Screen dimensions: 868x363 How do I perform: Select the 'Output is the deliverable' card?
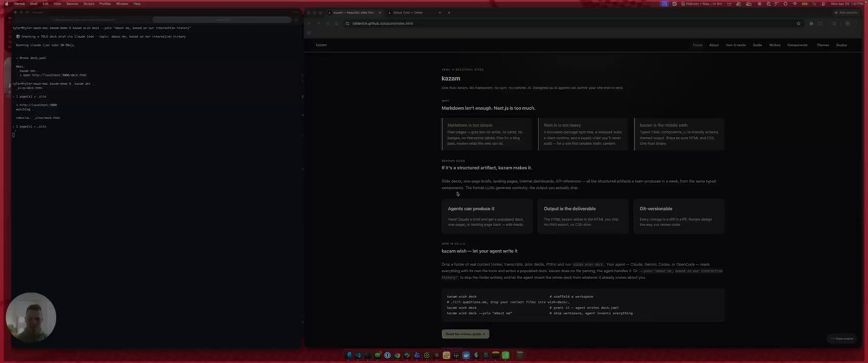(x=583, y=216)
